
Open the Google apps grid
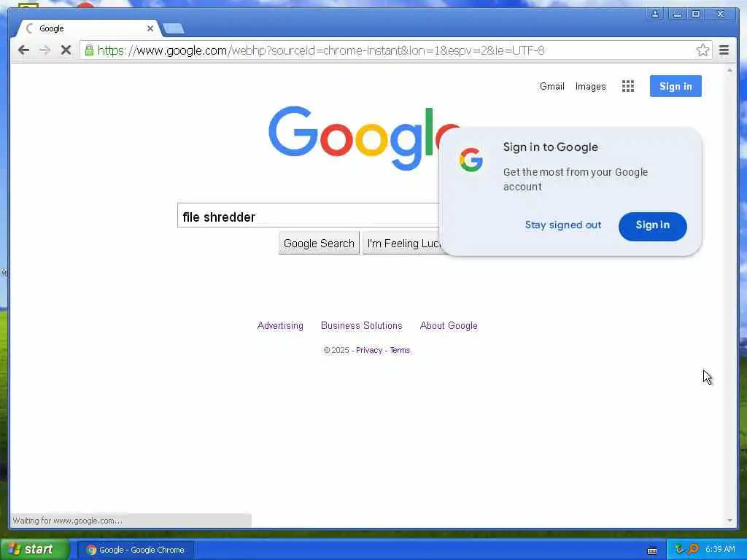[628, 86]
